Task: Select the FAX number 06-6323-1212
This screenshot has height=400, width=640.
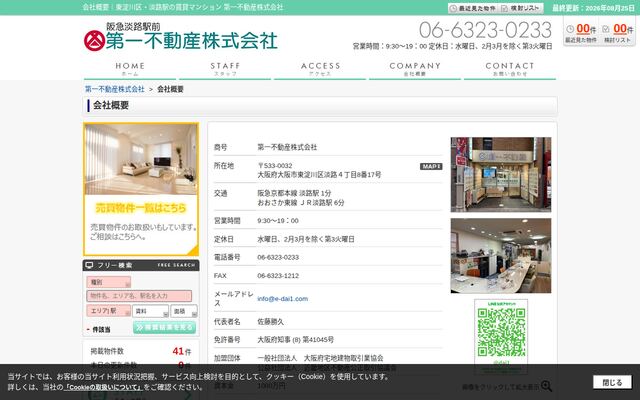Action: point(278,276)
